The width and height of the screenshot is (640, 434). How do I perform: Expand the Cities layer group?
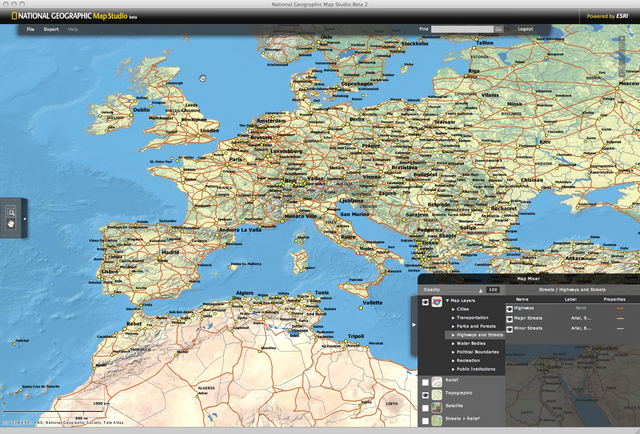click(453, 309)
